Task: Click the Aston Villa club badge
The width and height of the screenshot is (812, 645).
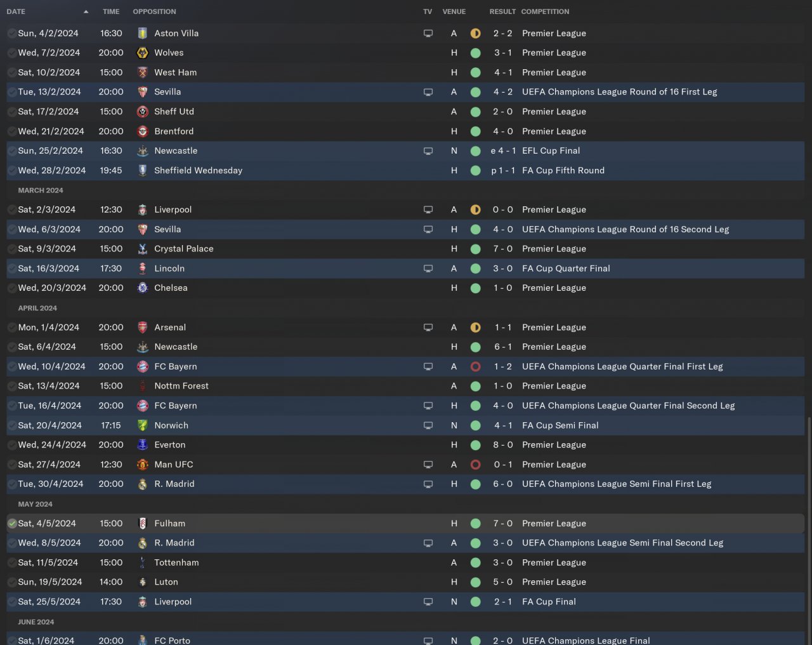Action: point(143,33)
